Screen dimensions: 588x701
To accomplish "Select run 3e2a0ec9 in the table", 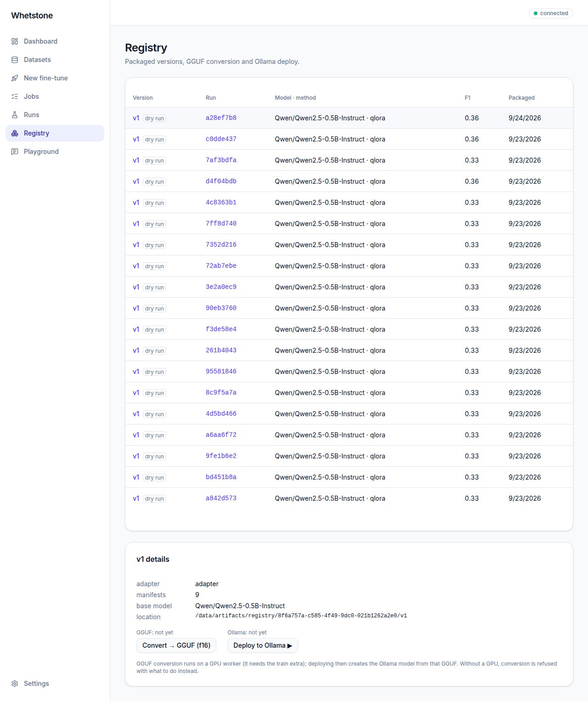I will (x=221, y=287).
